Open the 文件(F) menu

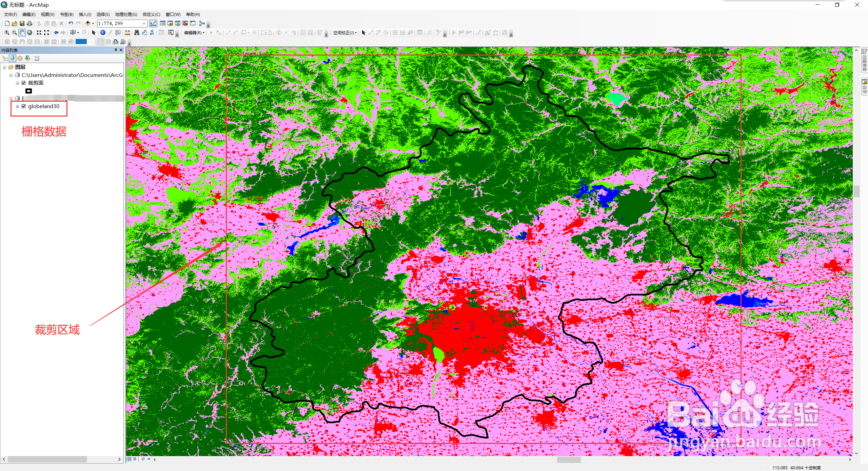pyautogui.click(x=10, y=14)
